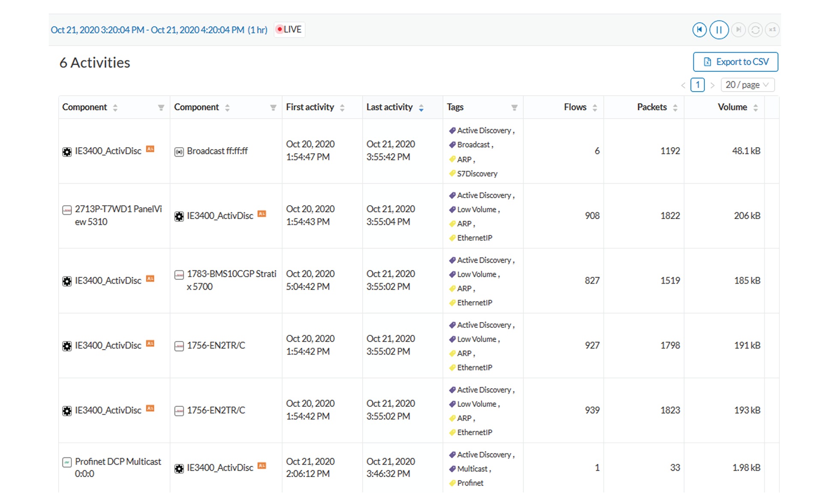Open filter on second Component column
This screenshot has width=829, height=504.
273,108
